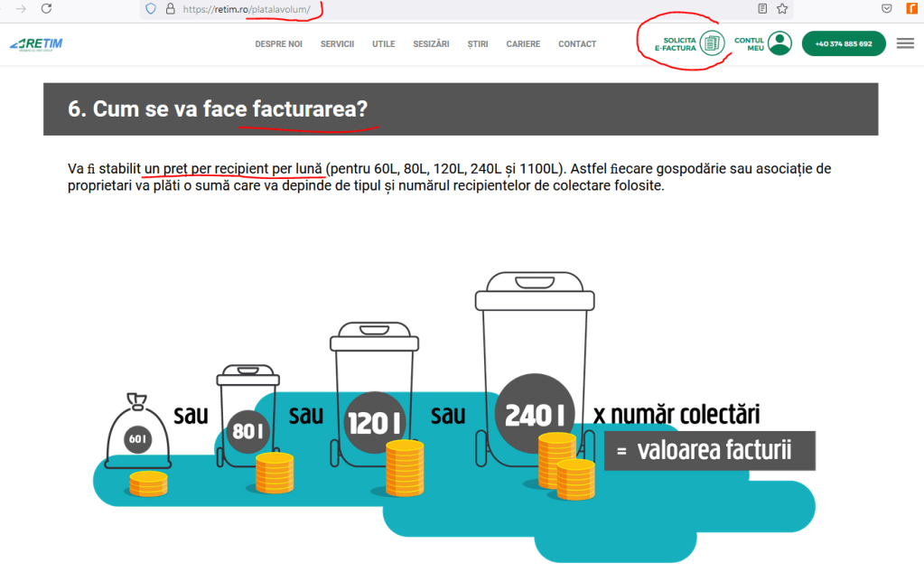Screen dimensions: 924x582
Task: Open the Despre Noi menu
Action: pos(278,44)
